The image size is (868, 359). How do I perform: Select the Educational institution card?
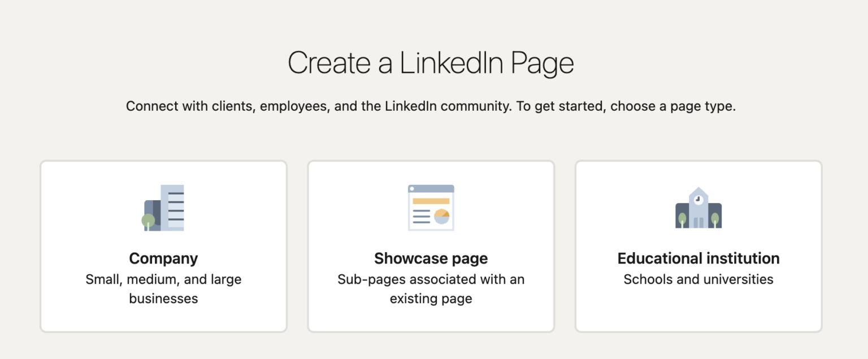[698, 246]
